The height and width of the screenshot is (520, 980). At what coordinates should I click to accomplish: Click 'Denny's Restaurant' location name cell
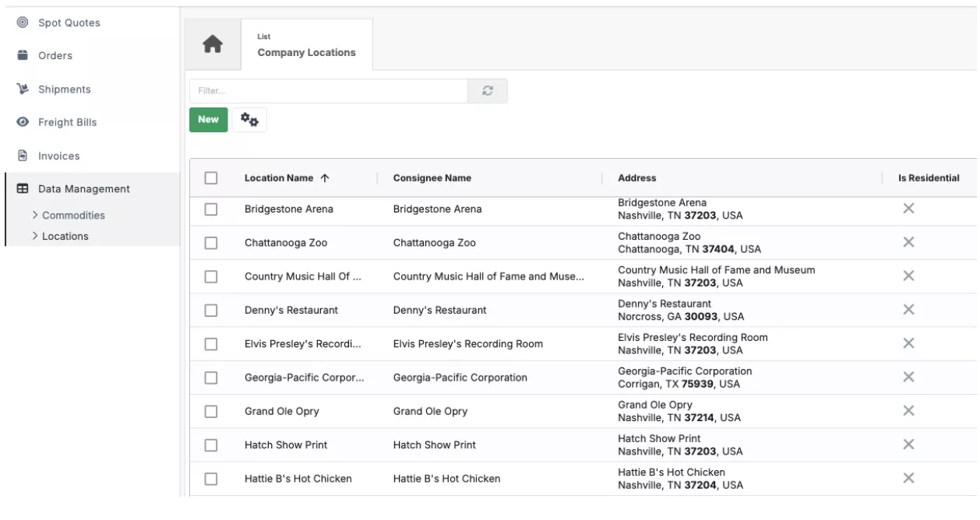pyautogui.click(x=291, y=310)
